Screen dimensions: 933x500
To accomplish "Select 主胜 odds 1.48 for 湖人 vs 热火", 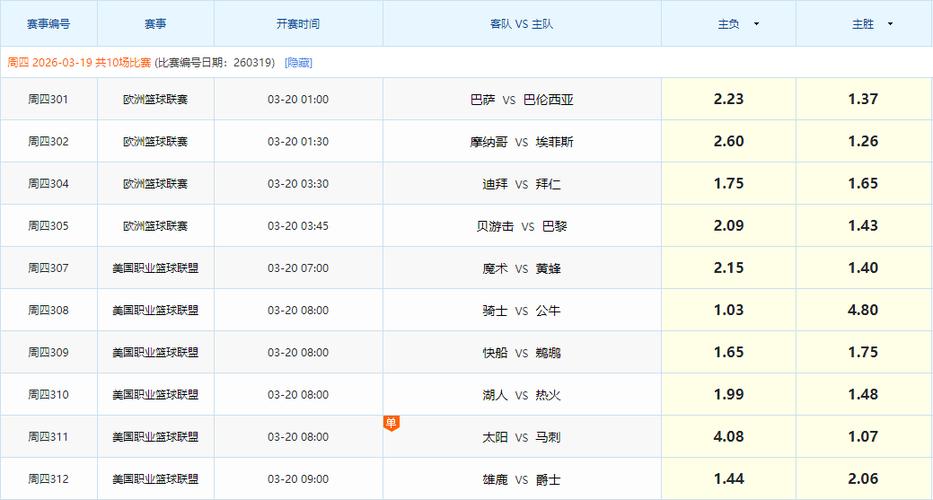I will tap(864, 395).
